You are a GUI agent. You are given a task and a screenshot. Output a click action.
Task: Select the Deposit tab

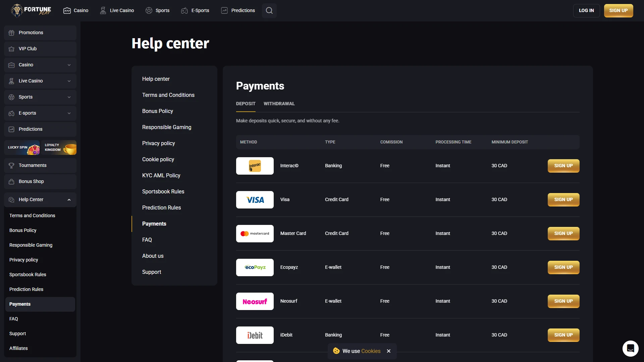click(246, 104)
